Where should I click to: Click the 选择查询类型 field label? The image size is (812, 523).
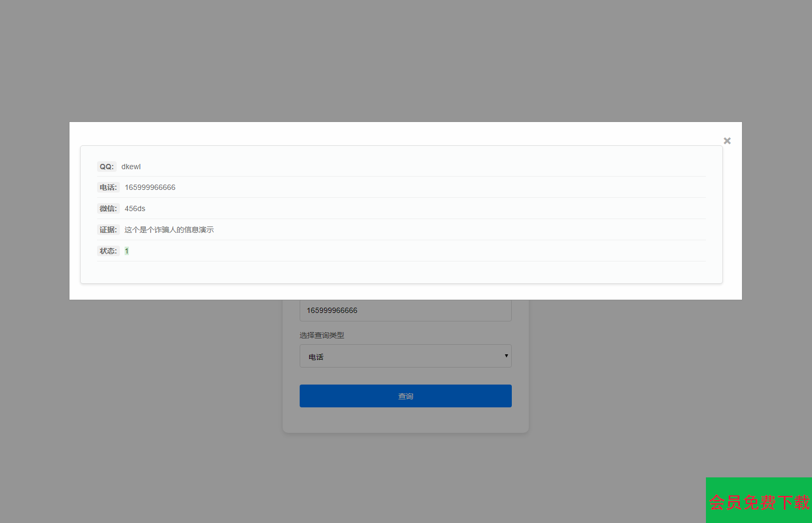click(322, 335)
